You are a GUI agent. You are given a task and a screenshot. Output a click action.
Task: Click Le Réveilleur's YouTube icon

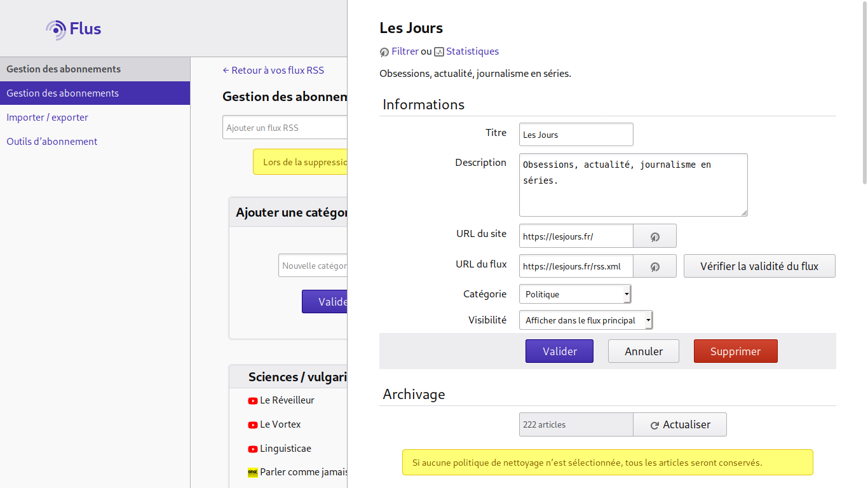pos(253,400)
